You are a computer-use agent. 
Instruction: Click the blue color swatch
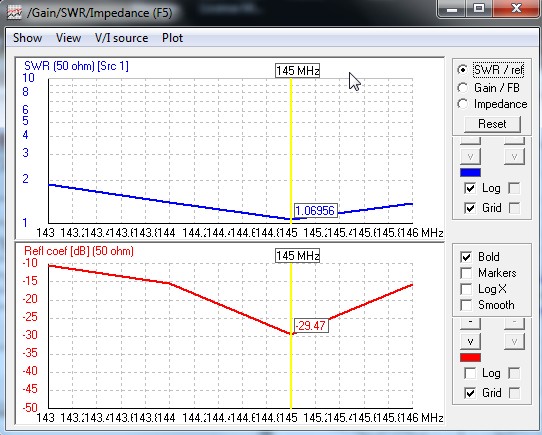(470, 172)
